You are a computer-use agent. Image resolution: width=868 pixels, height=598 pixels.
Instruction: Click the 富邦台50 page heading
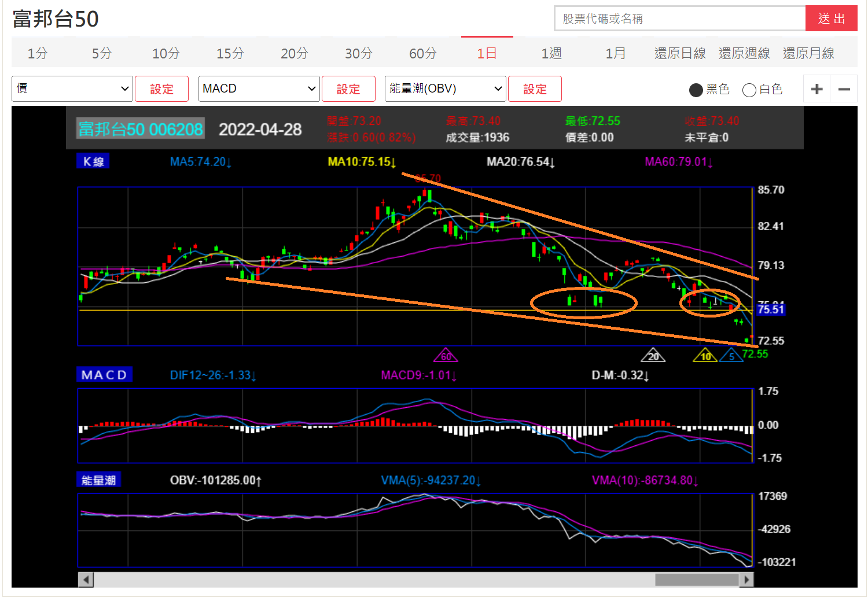pyautogui.click(x=56, y=19)
